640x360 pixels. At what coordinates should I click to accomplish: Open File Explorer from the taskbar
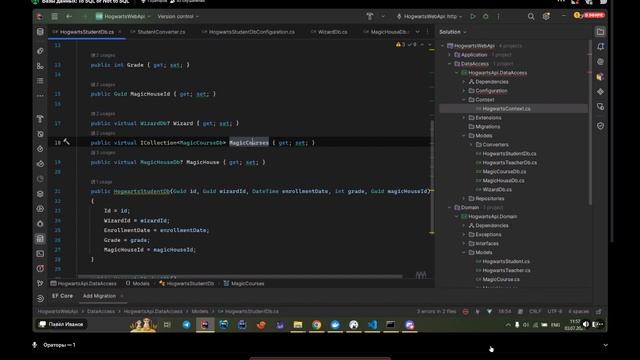click(298, 324)
